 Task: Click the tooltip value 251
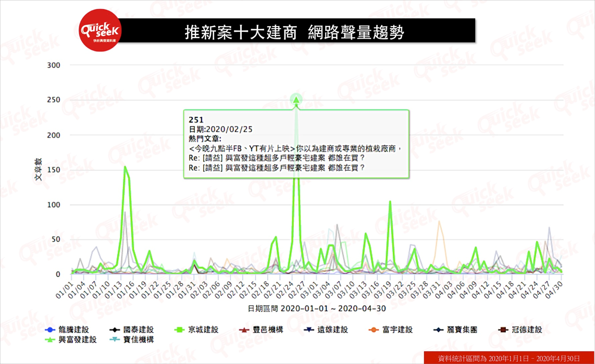(196, 120)
